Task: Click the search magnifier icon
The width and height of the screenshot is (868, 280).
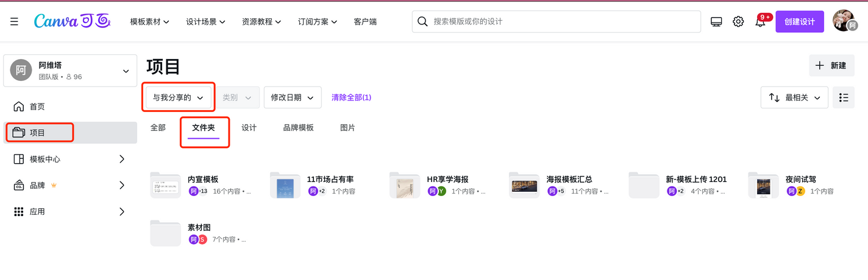Action: (x=422, y=21)
